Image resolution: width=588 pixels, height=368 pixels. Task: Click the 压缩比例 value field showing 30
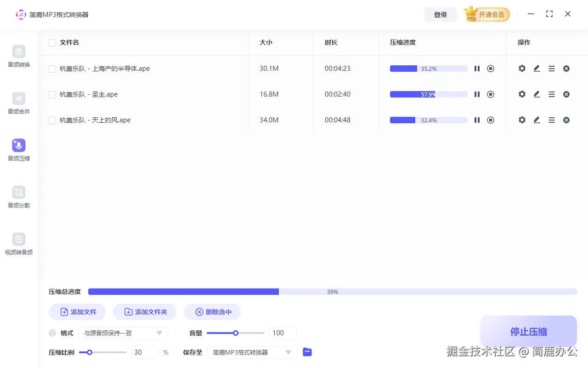pyautogui.click(x=145, y=352)
